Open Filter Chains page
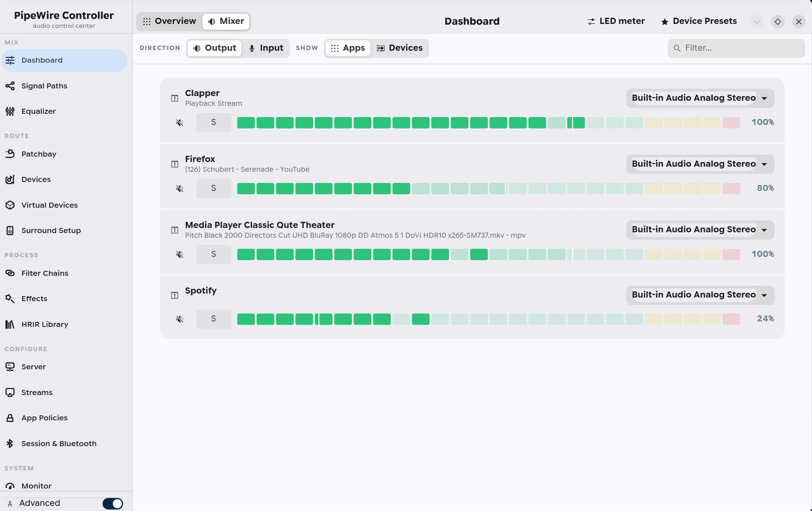The image size is (812, 511). pos(64,273)
